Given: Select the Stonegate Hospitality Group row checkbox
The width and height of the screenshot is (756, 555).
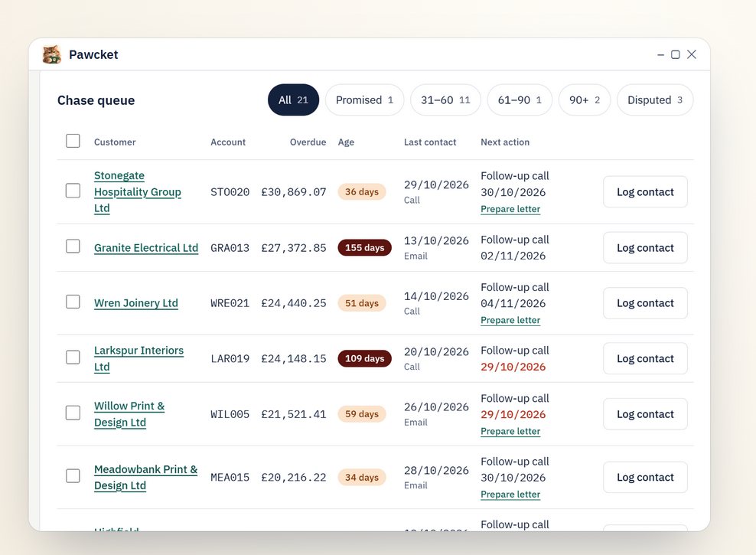Looking at the screenshot, I should click(x=73, y=191).
